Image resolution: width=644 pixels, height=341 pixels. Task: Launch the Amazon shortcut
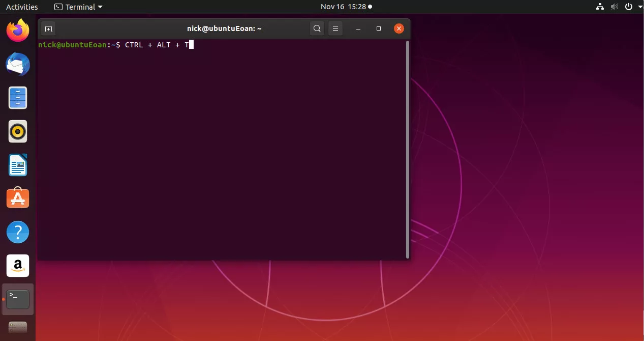pos(17,265)
